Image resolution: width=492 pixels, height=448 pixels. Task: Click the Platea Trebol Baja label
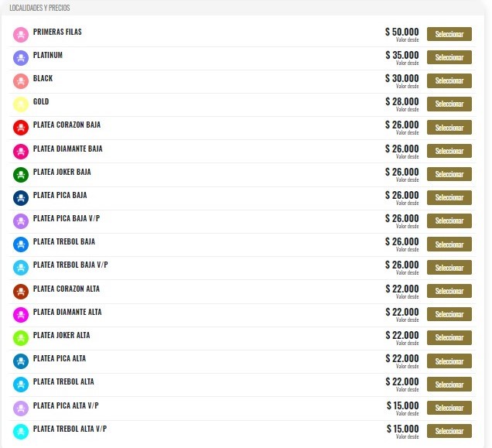tap(64, 241)
